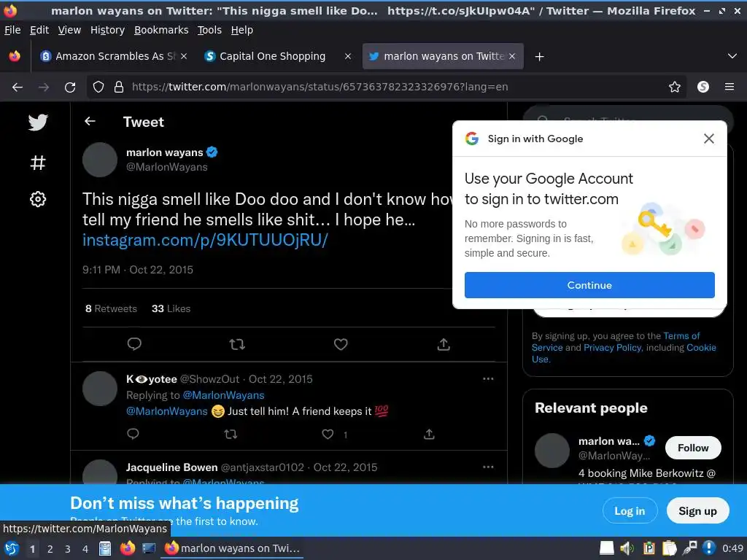Viewport: 747px width, 560px height.
Task: Bookmark this page with star icon
Action: 675,87
